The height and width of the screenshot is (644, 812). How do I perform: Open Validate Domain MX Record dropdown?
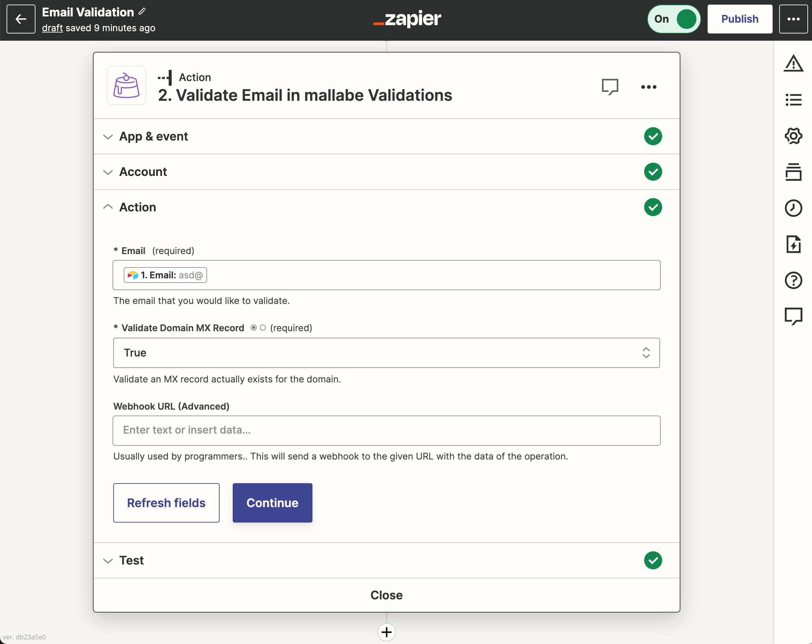pos(386,353)
